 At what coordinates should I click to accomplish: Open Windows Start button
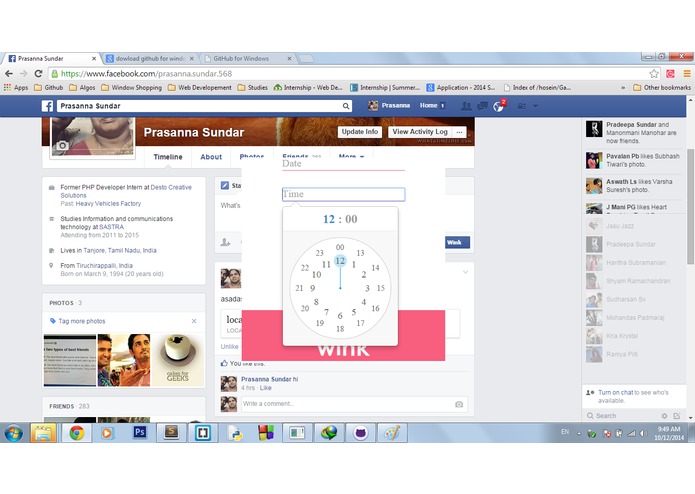[13, 432]
